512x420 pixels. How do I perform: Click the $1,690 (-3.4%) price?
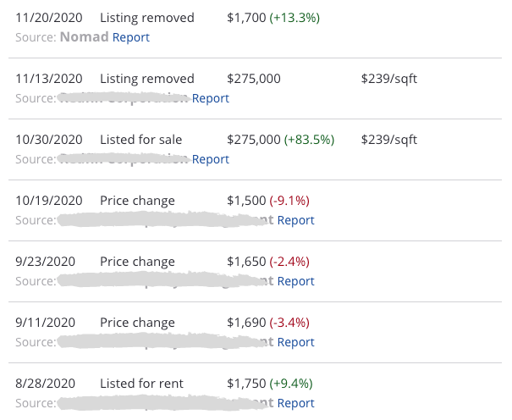(268, 323)
